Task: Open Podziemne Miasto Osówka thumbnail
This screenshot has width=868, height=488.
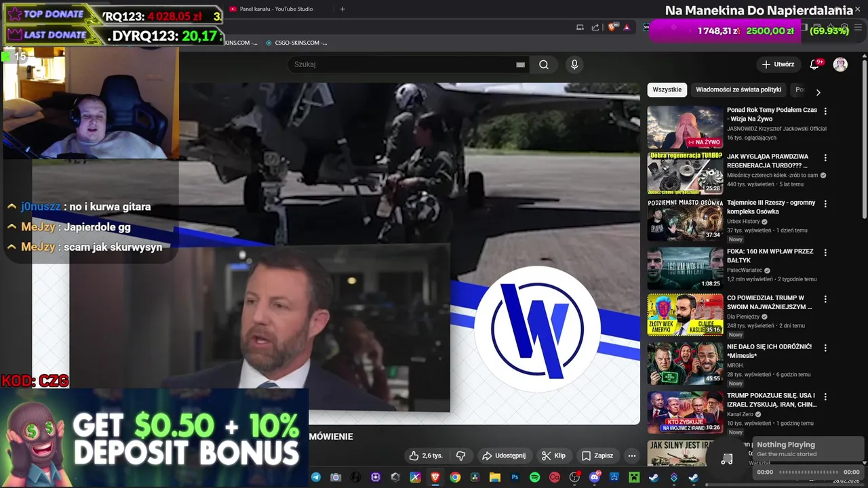Action: click(685, 220)
